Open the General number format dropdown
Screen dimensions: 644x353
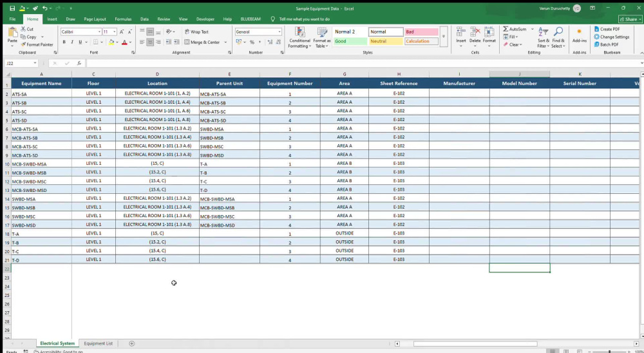point(279,32)
